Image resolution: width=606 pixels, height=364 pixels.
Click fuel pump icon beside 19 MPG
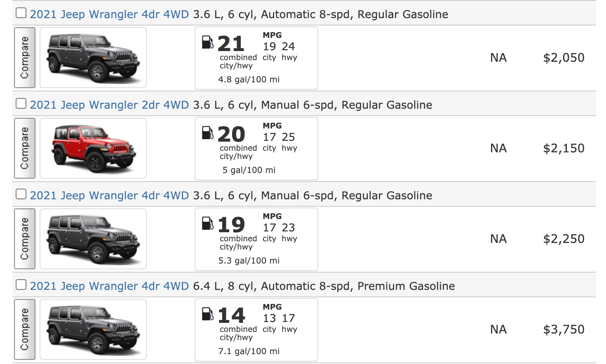207,224
